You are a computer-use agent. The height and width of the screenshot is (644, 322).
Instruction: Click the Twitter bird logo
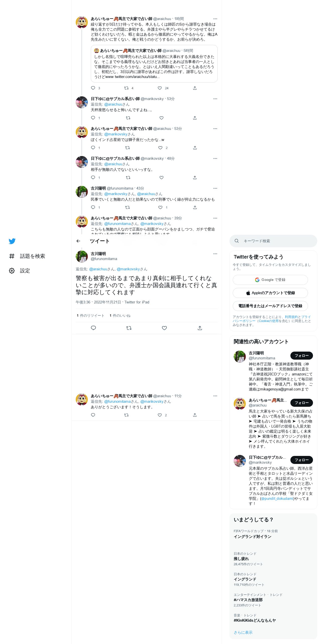coord(12,241)
